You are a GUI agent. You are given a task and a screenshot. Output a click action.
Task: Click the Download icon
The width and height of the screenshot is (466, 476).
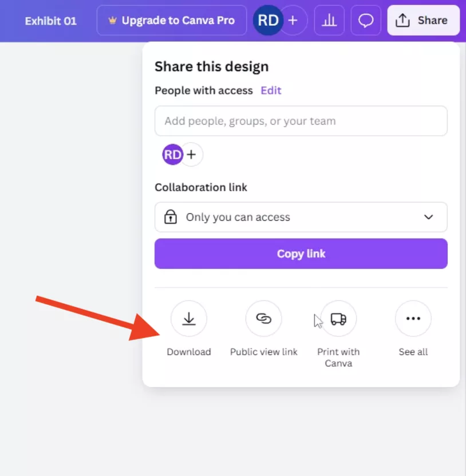[x=188, y=319]
